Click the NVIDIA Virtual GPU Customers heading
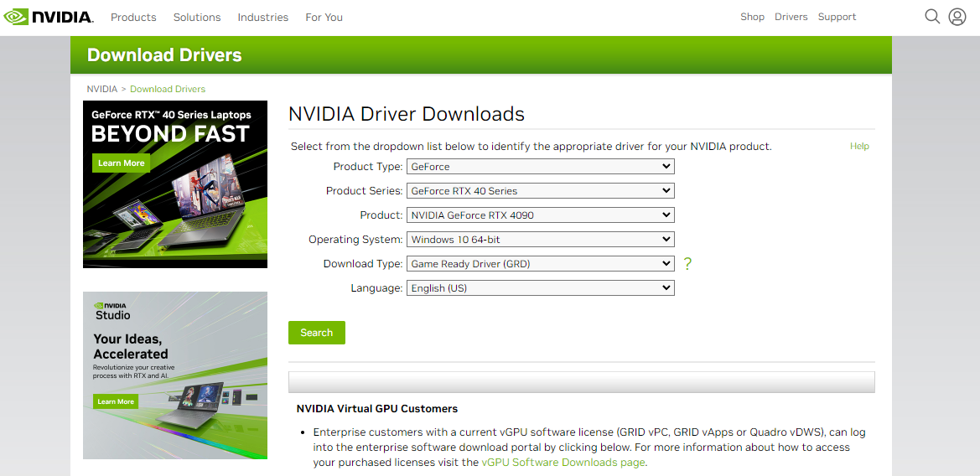Screen dimensions: 980x476 tap(377, 408)
